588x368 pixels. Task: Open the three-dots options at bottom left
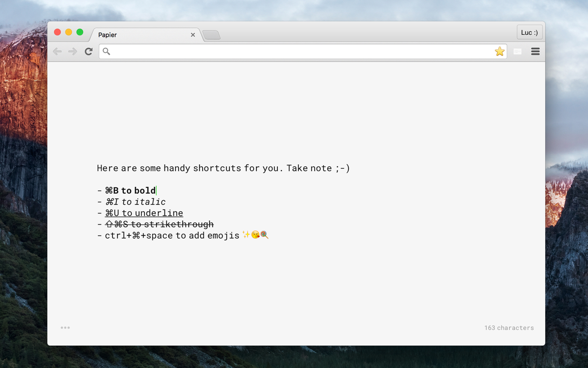65,328
